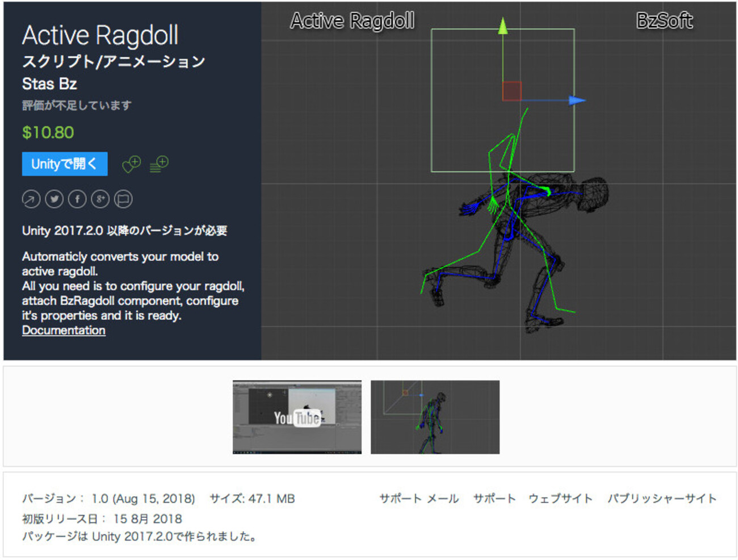Viewport: 738px width, 560px height.
Task: Share on Facebook icon
Action: point(77,199)
